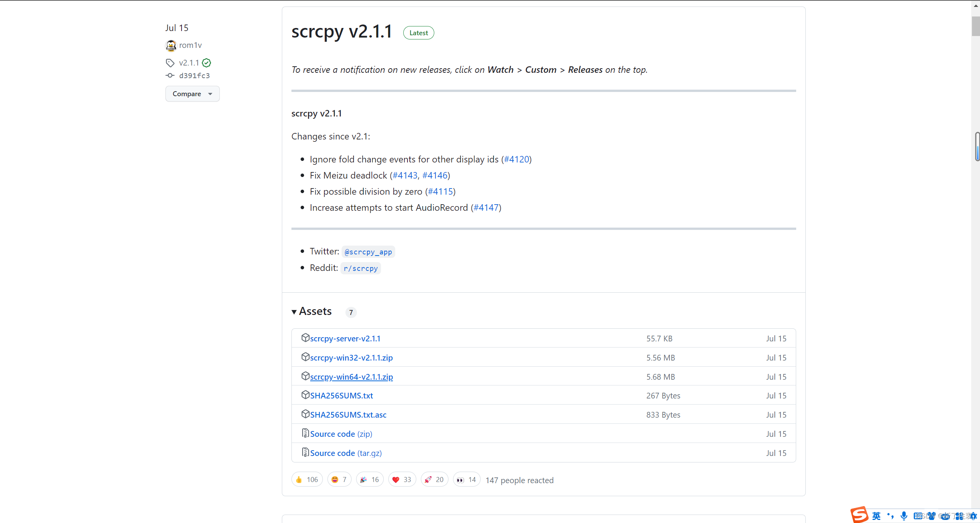980x523 pixels.
Task: Open the @scrcpy_app Twitter link
Action: point(368,252)
